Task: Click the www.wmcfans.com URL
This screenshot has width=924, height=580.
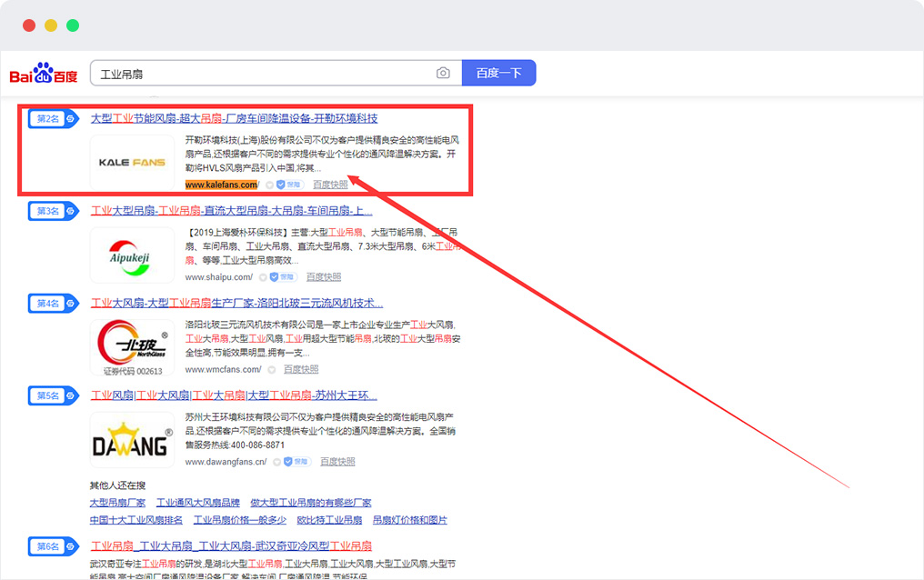Action: point(224,369)
